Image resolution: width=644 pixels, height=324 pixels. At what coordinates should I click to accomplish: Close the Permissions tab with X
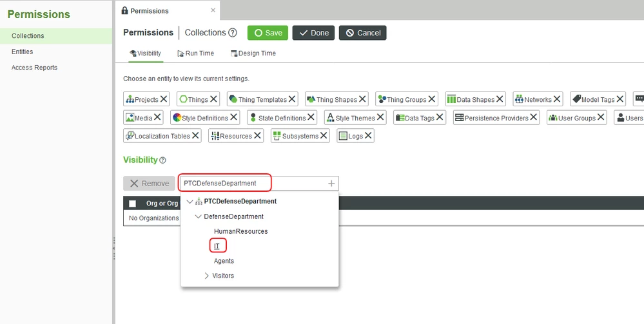click(x=213, y=10)
